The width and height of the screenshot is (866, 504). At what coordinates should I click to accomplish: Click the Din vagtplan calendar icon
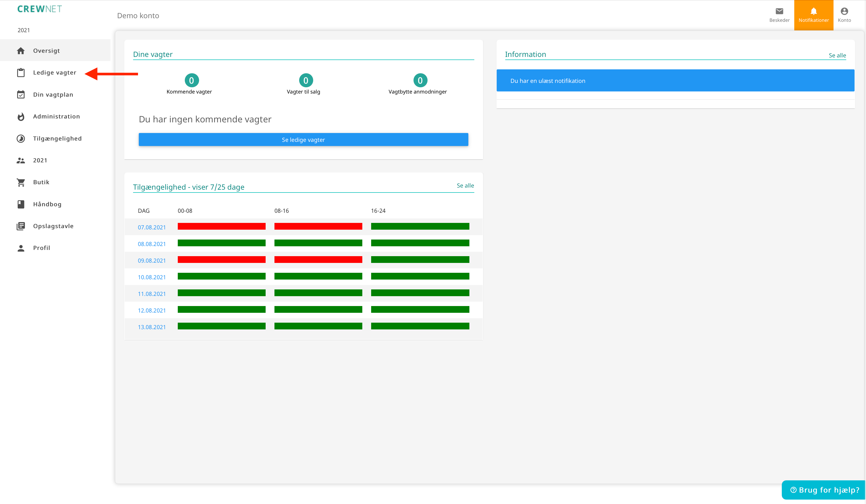(21, 95)
